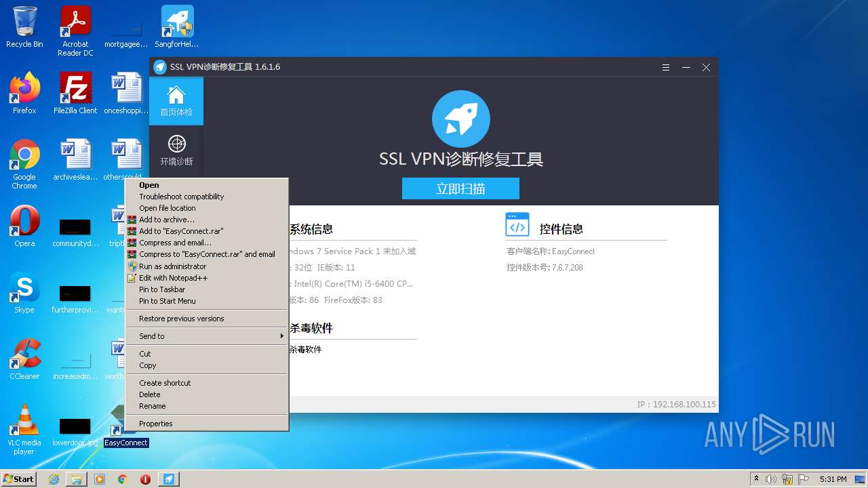Open the SangforHelper desktop shortcut
868x488 pixels.
pyautogui.click(x=177, y=27)
